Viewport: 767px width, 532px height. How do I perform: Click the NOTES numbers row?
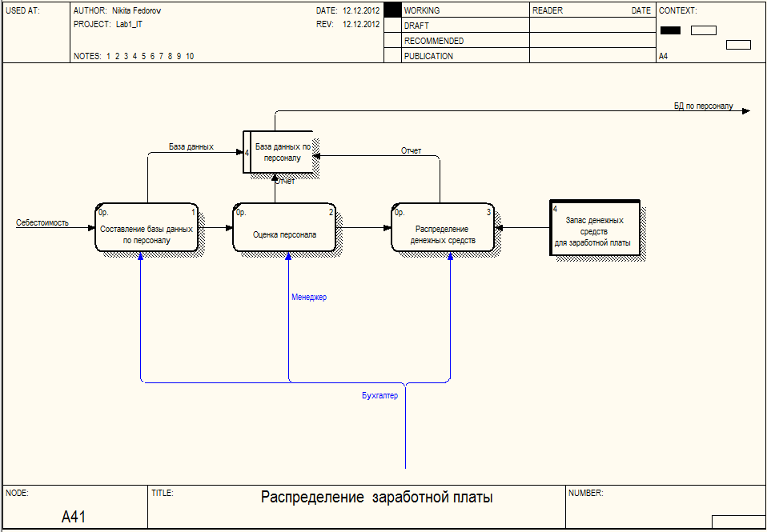(151, 56)
